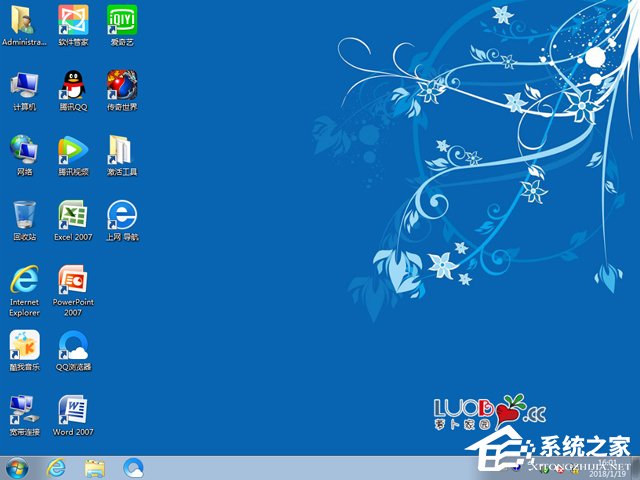
Task: Open the Administrator folder icon
Action: 24,20
